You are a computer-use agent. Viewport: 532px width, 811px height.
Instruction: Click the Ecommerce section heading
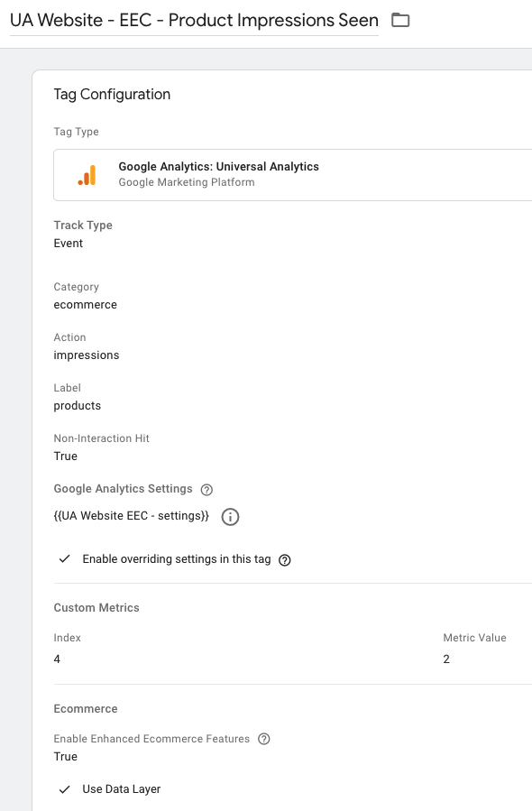86,708
